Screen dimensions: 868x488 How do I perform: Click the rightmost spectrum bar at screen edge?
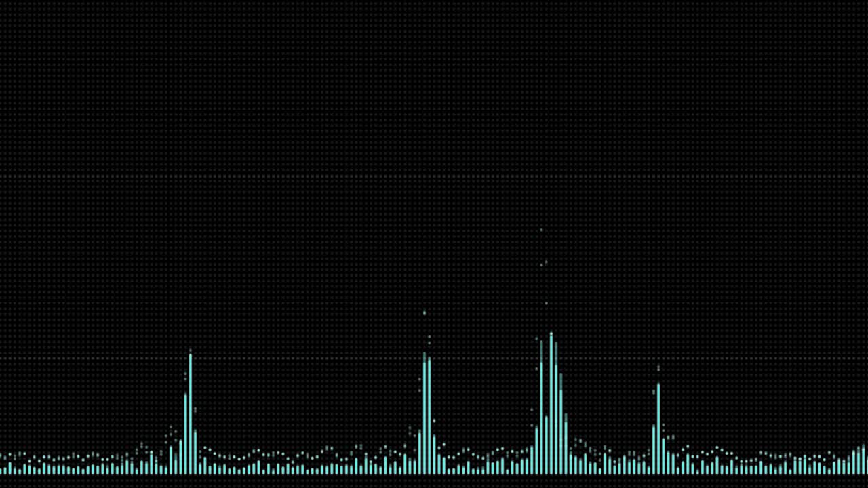pos(863,460)
